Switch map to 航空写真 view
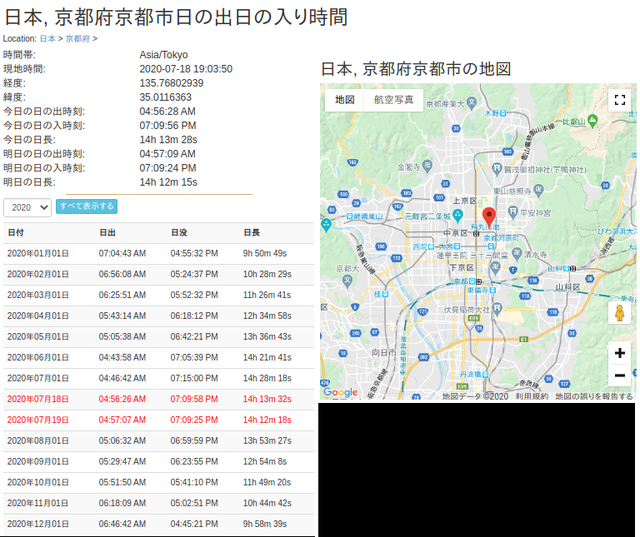The width and height of the screenshot is (640, 537). click(393, 100)
